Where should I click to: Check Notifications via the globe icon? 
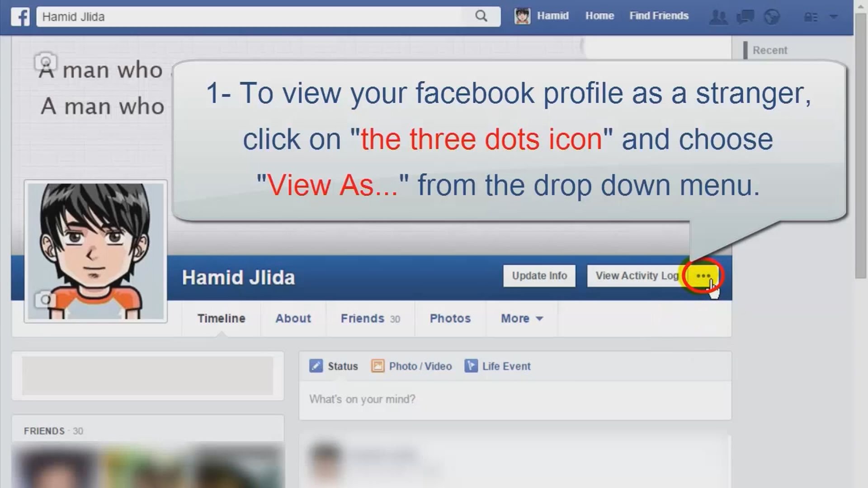771,17
